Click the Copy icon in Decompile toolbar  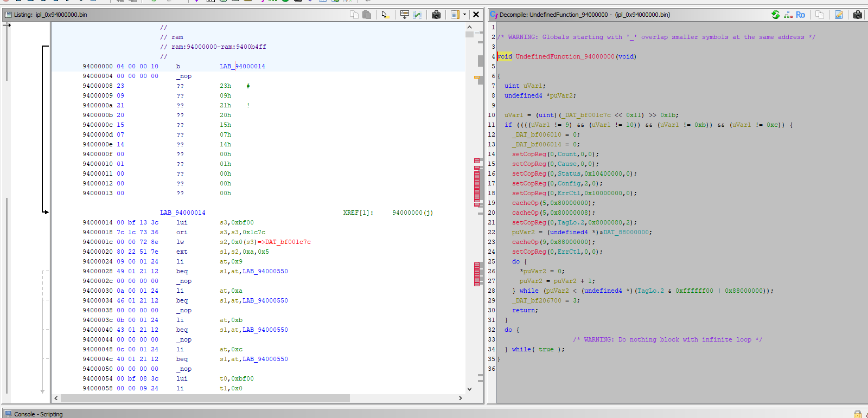pos(820,15)
